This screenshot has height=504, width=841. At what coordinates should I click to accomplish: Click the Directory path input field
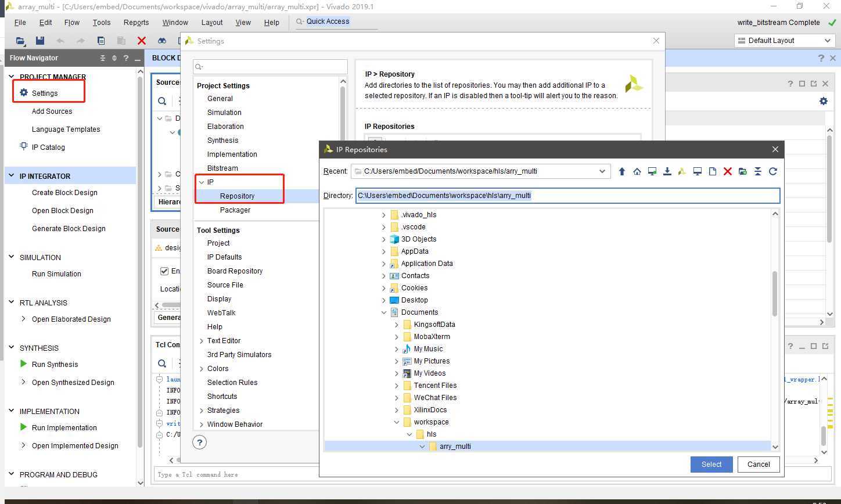point(567,196)
